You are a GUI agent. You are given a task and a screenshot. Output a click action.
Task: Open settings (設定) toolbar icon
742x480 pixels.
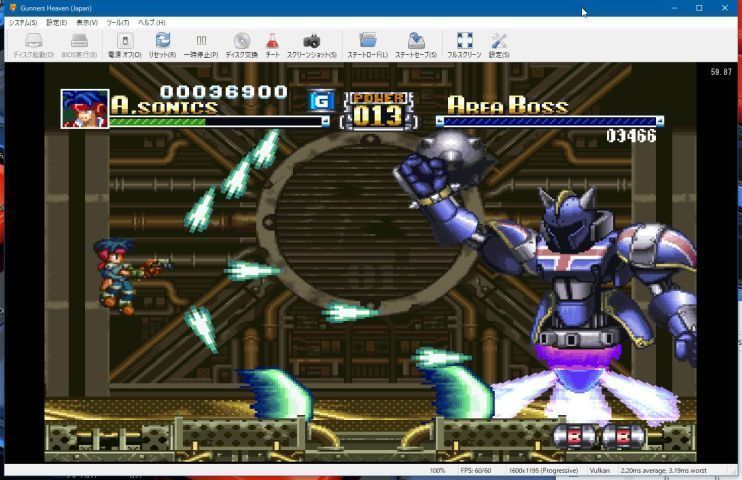coord(499,46)
